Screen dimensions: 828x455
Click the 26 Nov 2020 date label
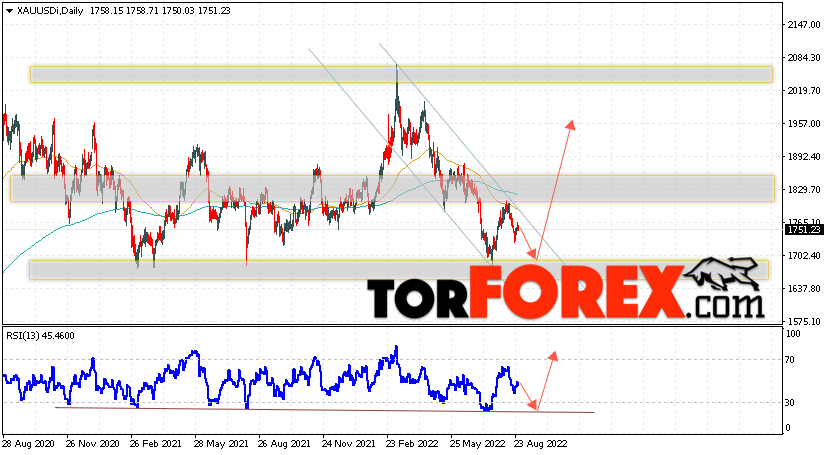92,444
